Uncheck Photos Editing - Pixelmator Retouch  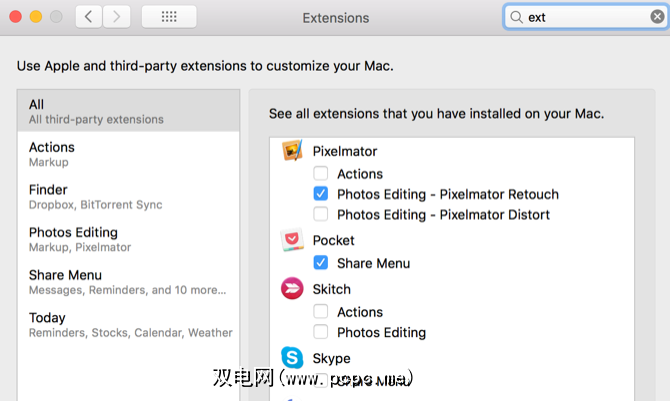321,194
